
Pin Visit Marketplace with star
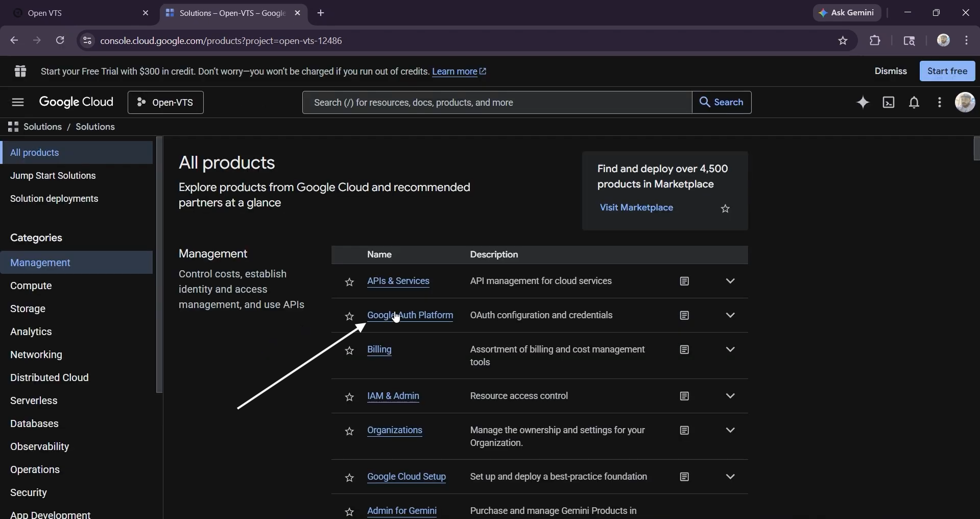click(x=726, y=209)
